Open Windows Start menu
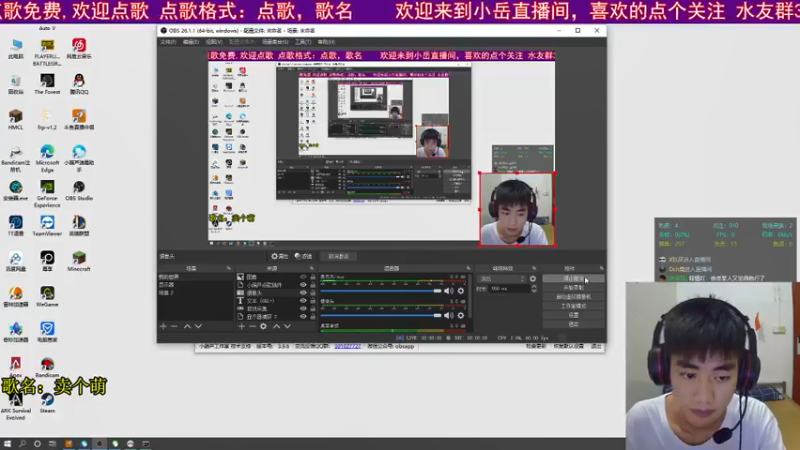 point(7,444)
